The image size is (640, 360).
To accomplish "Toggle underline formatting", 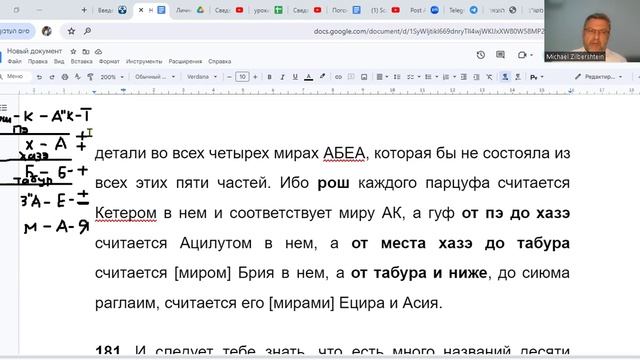I will coord(295,77).
